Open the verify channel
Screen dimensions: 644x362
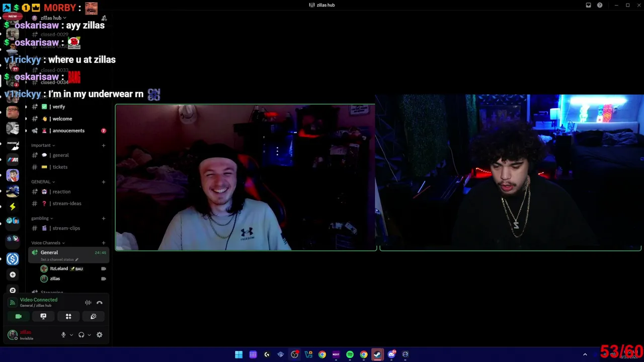pos(68,107)
